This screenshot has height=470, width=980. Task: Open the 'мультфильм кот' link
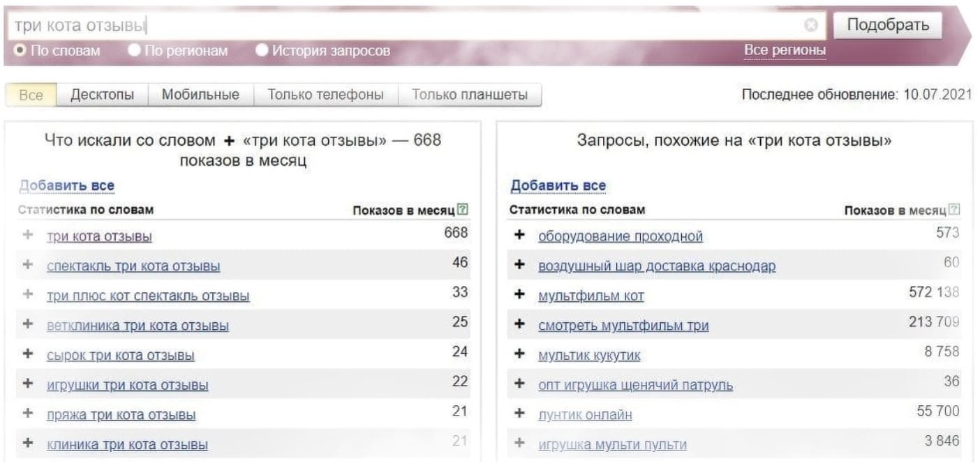(591, 296)
